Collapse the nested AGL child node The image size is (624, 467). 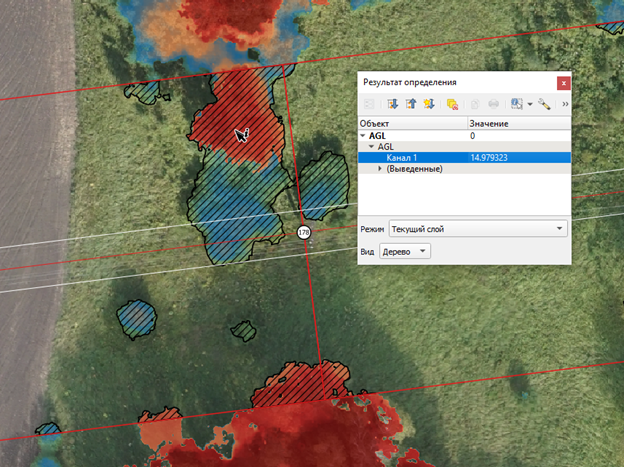tap(371, 146)
